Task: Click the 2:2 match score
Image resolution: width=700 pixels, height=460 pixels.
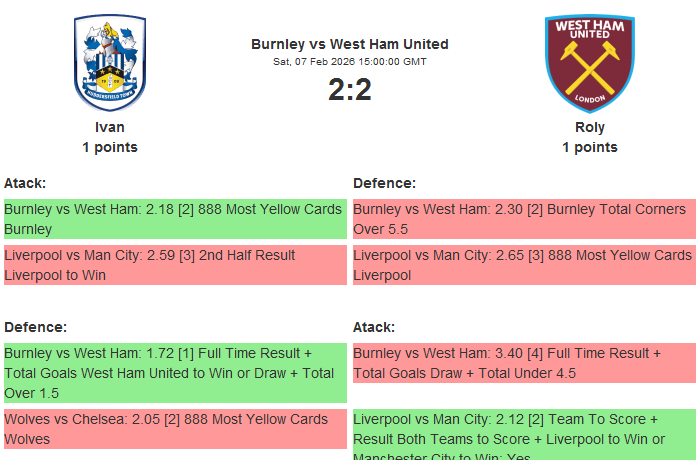Action: pos(350,90)
